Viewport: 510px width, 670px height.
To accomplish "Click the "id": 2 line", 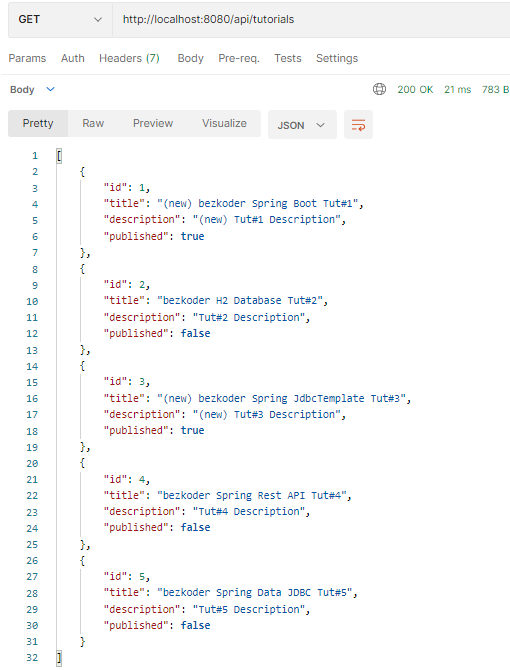I will [x=126, y=285].
